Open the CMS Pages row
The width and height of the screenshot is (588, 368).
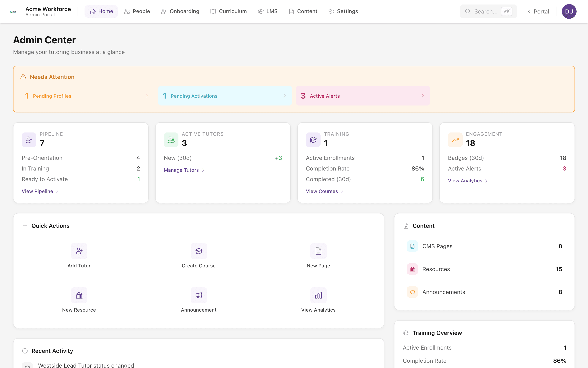click(x=484, y=246)
